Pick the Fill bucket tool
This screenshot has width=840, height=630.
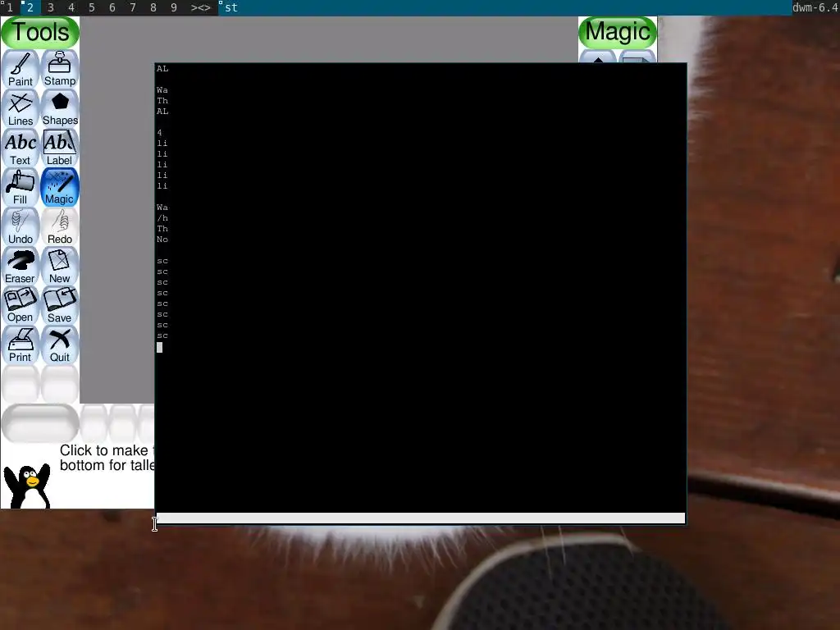(x=21, y=188)
